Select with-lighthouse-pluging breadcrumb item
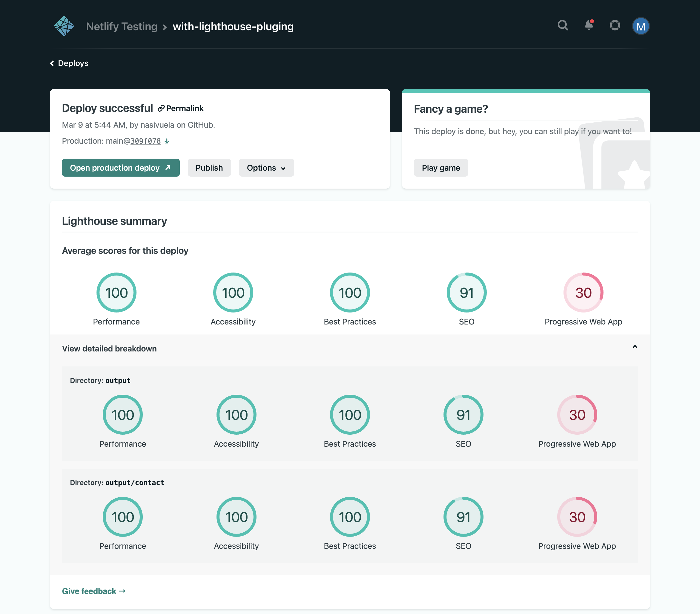Image resolution: width=700 pixels, height=614 pixels. [233, 26]
